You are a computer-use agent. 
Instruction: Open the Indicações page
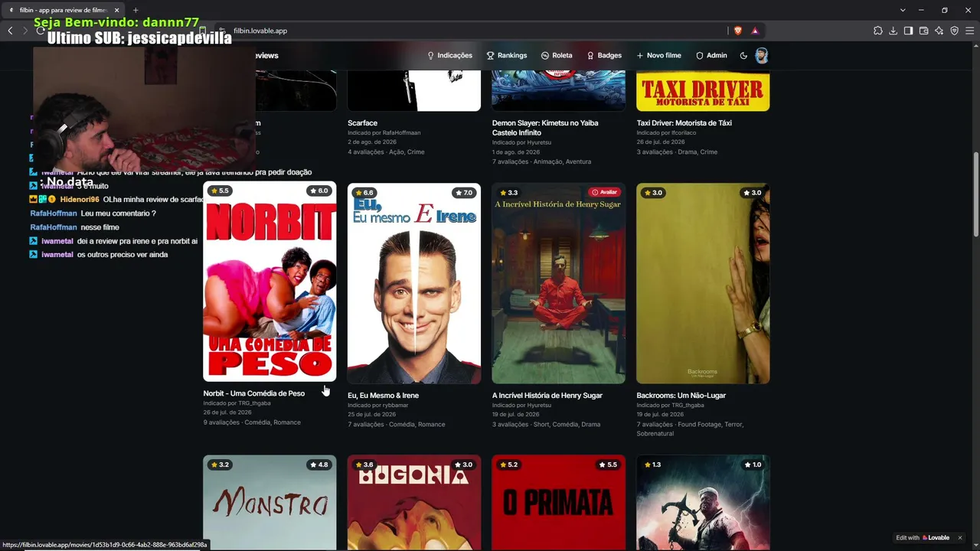449,55
